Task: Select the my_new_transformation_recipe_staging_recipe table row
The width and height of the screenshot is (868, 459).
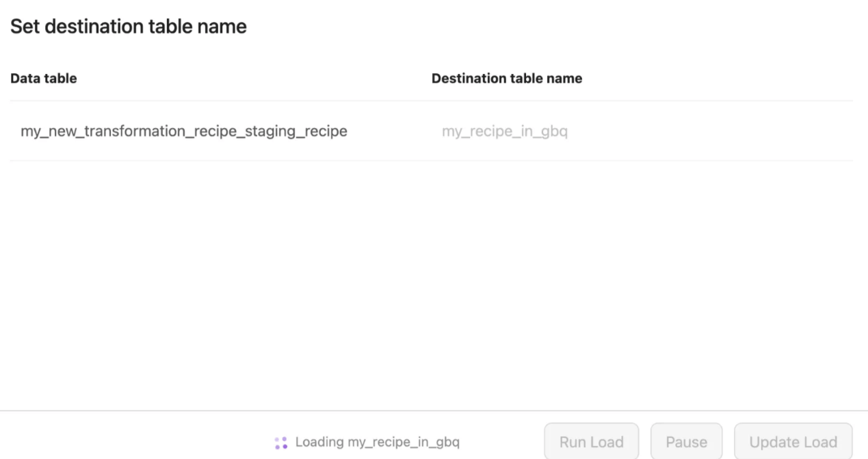Action: tap(183, 131)
